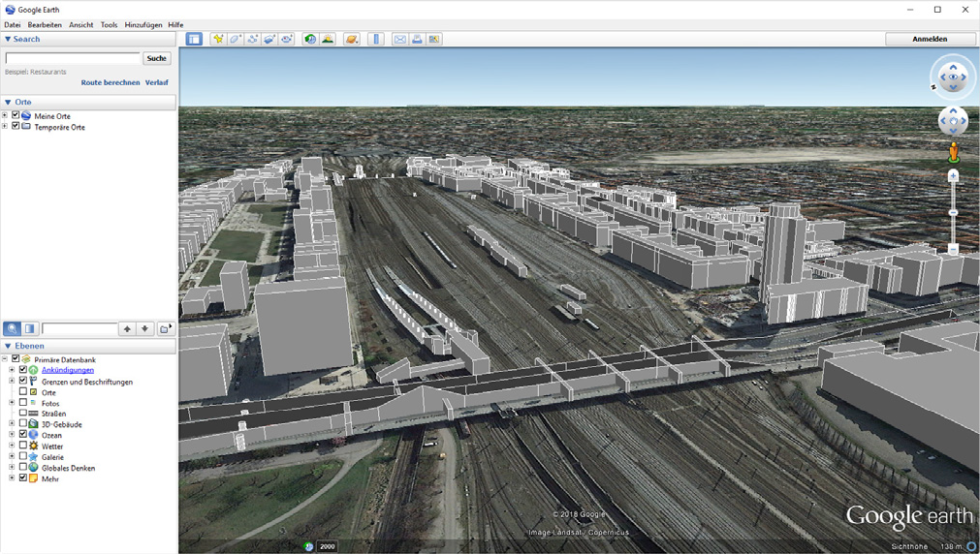This screenshot has height=554, width=980.
Task: Open the Bearbeiten menu
Action: click(45, 25)
